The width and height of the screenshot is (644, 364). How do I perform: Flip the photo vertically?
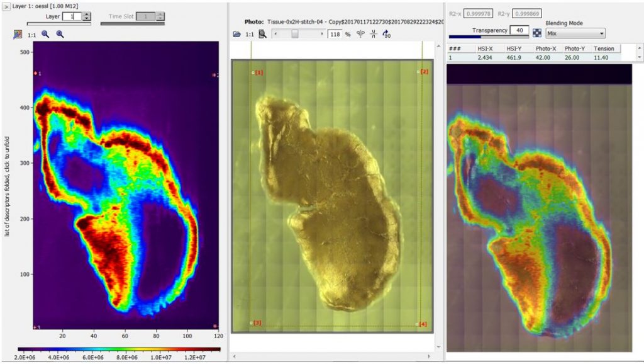373,34
